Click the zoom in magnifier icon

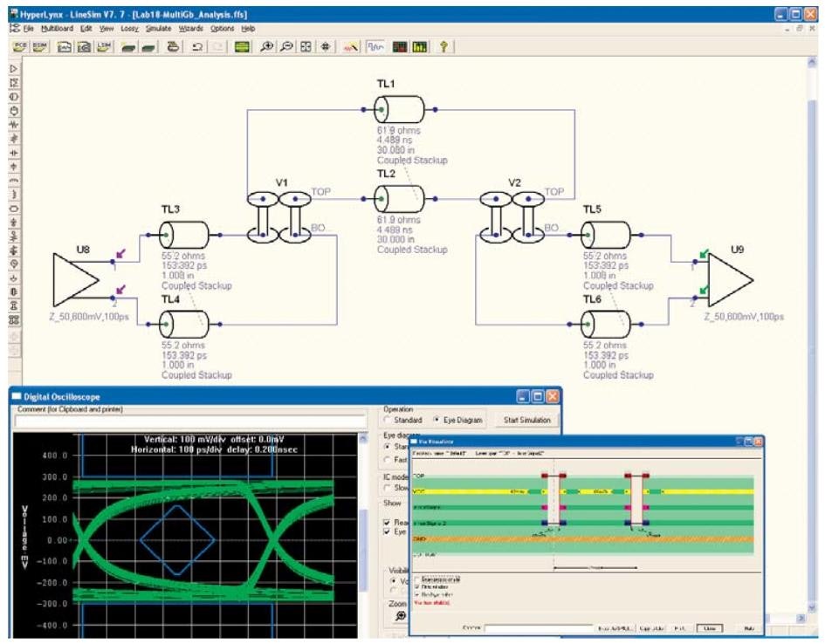coord(267,47)
